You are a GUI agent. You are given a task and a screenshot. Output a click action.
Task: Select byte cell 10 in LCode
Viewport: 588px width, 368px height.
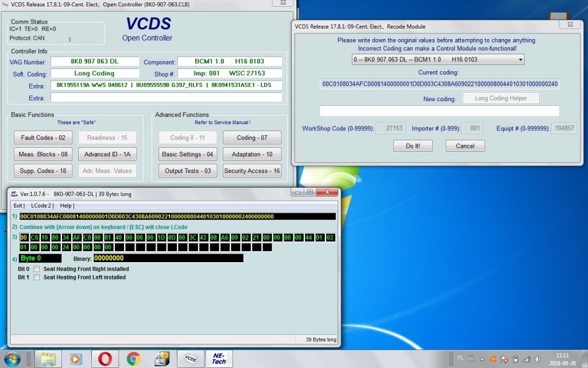(x=45, y=237)
